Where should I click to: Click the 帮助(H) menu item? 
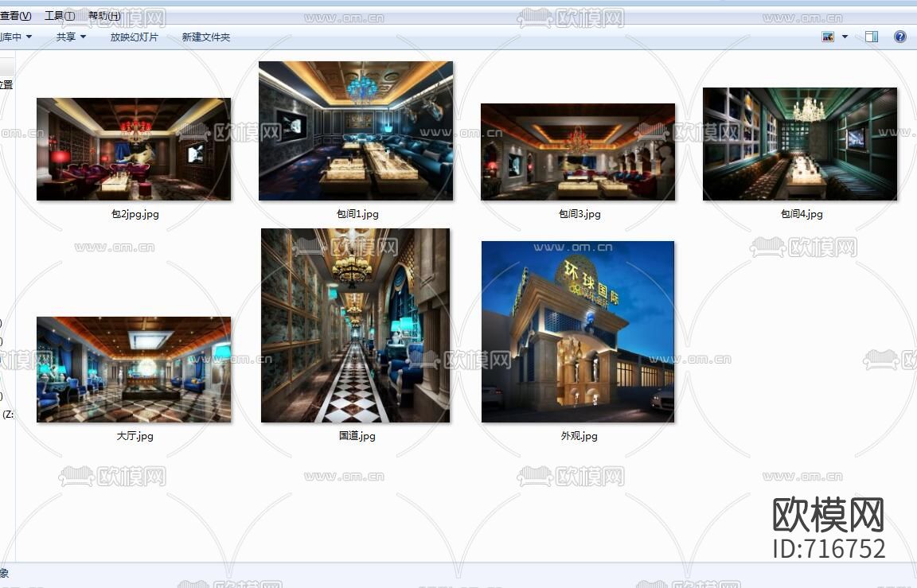click(101, 14)
